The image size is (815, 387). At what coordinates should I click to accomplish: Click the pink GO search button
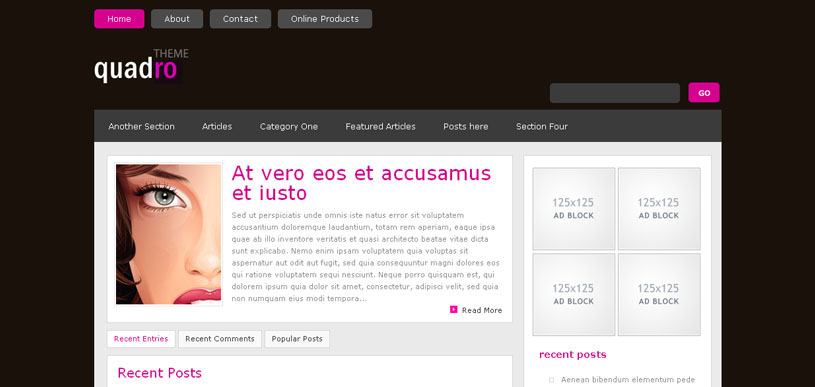point(704,92)
